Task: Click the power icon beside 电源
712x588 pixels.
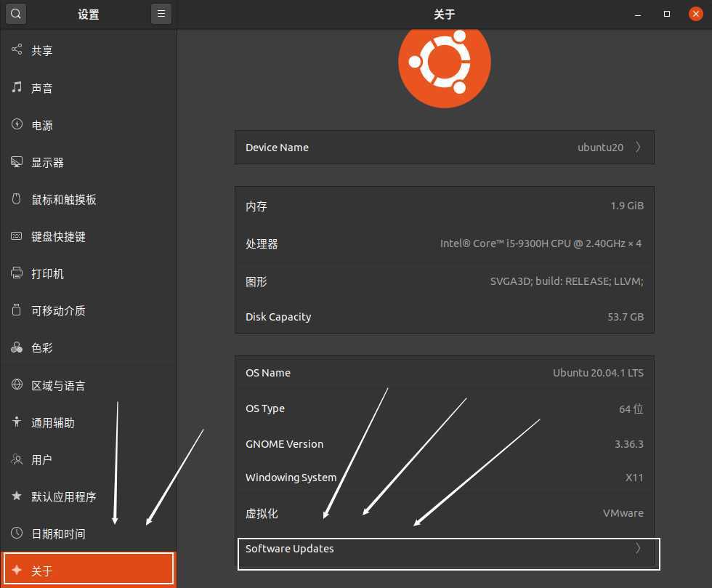Action: coord(17,124)
